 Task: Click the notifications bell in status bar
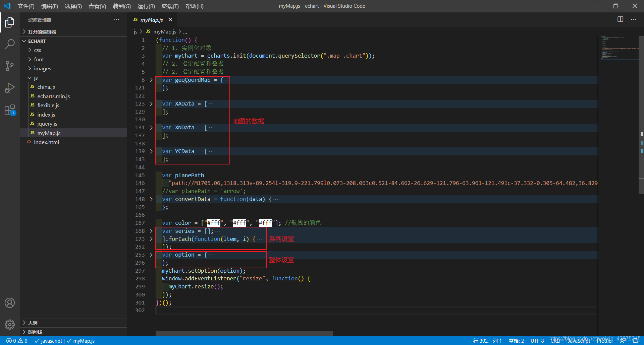[x=635, y=341]
